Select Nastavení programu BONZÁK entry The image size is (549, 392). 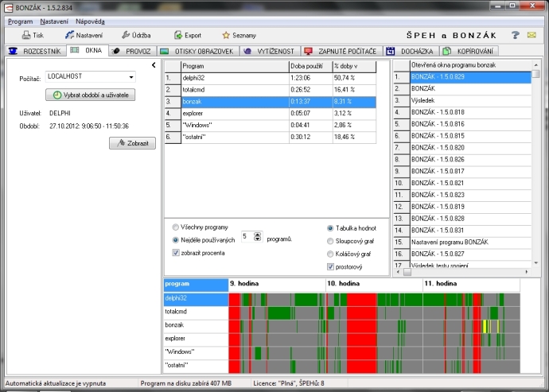470,243
